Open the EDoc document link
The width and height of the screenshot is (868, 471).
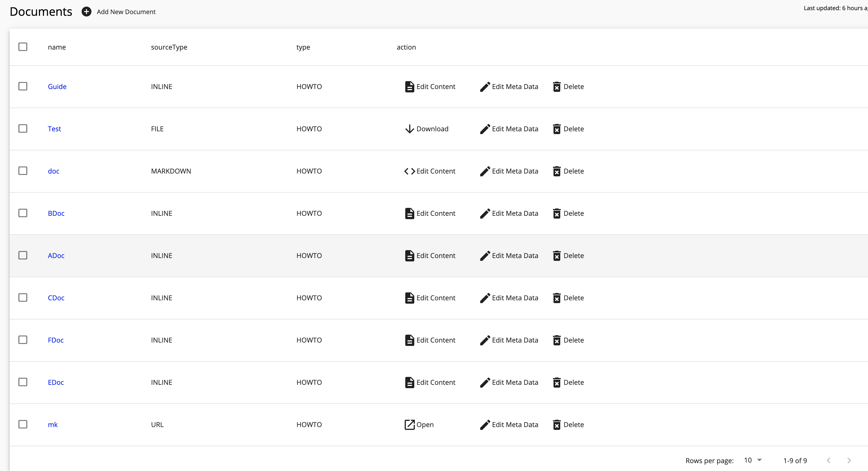[x=56, y=382]
